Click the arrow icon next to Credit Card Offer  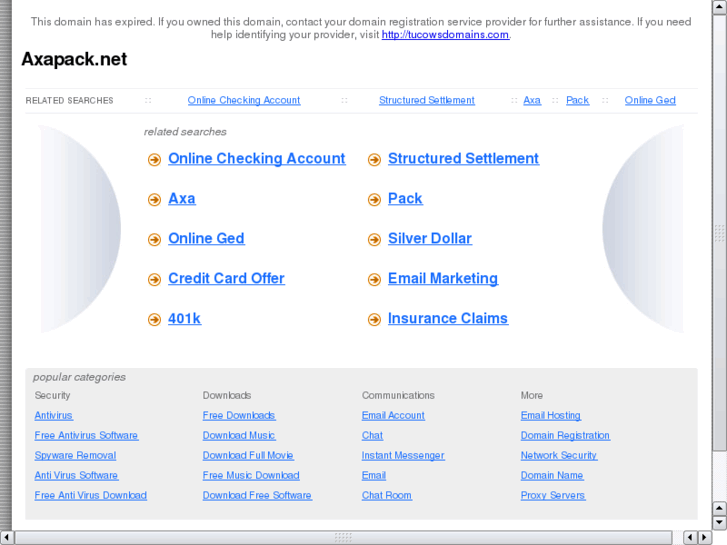[x=154, y=280]
